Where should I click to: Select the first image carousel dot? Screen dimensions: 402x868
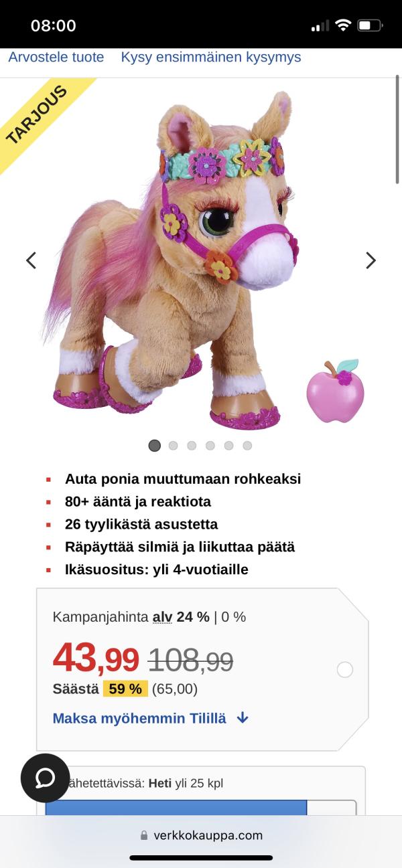pos(155,445)
